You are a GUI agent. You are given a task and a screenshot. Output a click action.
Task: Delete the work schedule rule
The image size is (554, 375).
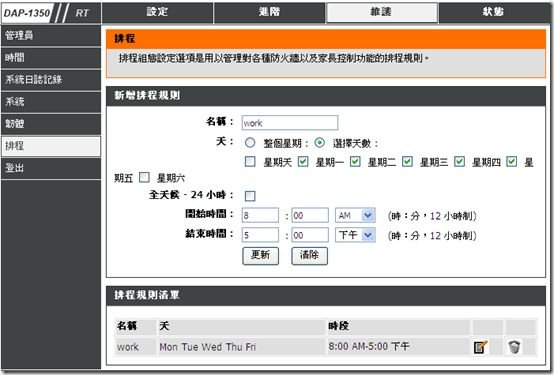click(514, 347)
